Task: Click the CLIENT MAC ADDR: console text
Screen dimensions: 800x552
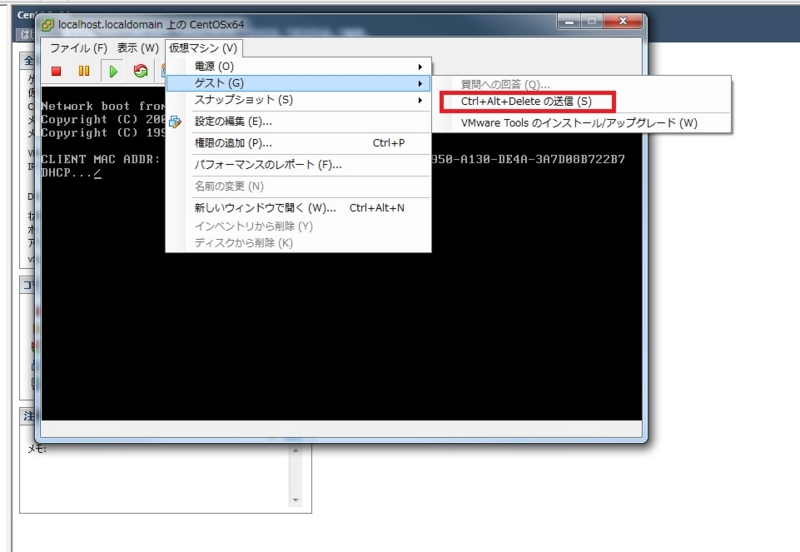Action: [x=101, y=159]
